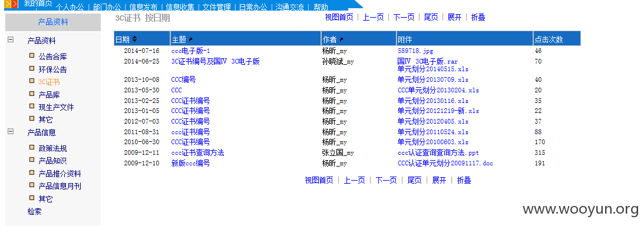The height and width of the screenshot is (226, 644).
Task: Select 环保公告 in the sidebar tree
Action: tap(52, 69)
